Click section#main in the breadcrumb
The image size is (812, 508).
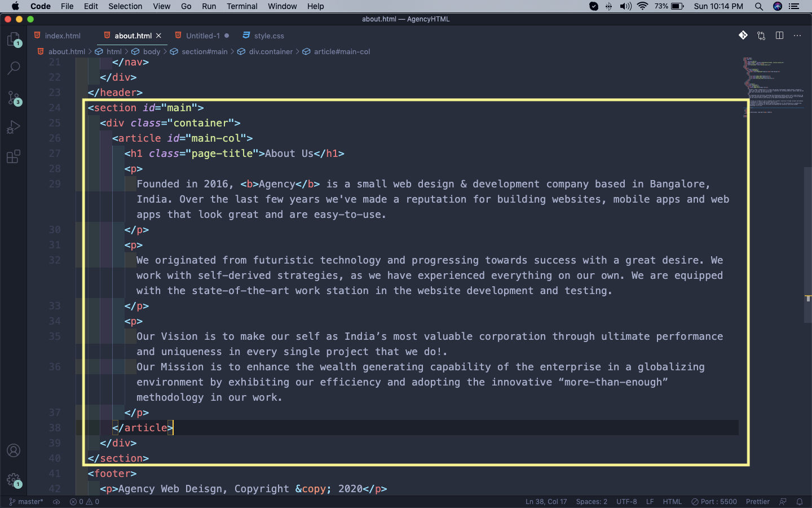pyautogui.click(x=205, y=51)
